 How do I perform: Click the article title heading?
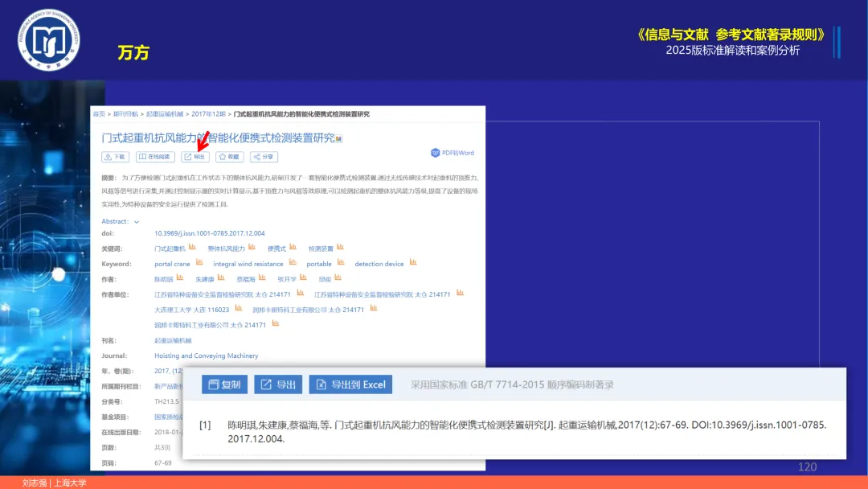tap(218, 138)
